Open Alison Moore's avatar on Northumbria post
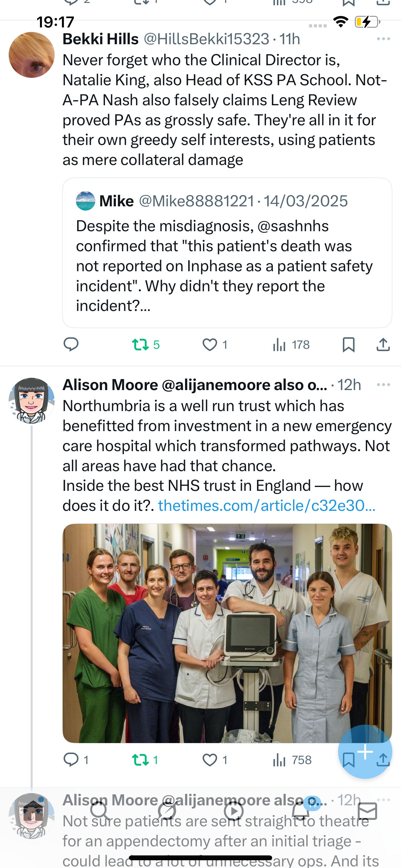Screen dimensions: 401x868 32,400
